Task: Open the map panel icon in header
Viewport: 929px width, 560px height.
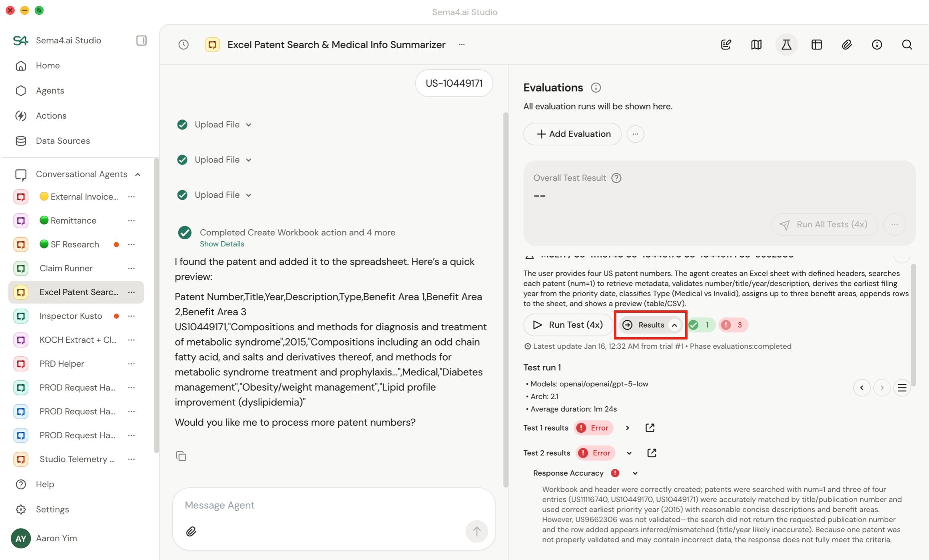Action: click(x=756, y=44)
